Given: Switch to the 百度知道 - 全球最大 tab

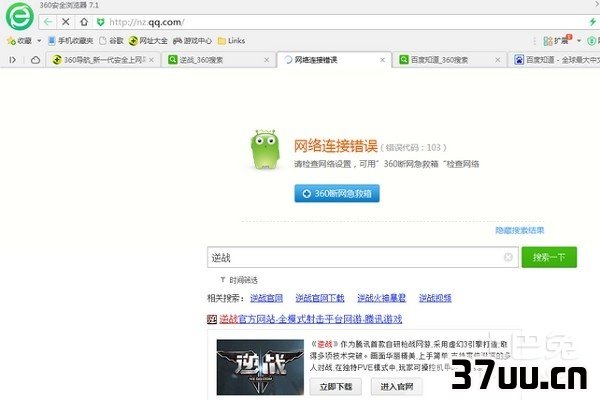Looking at the screenshot, I should pos(555,60).
